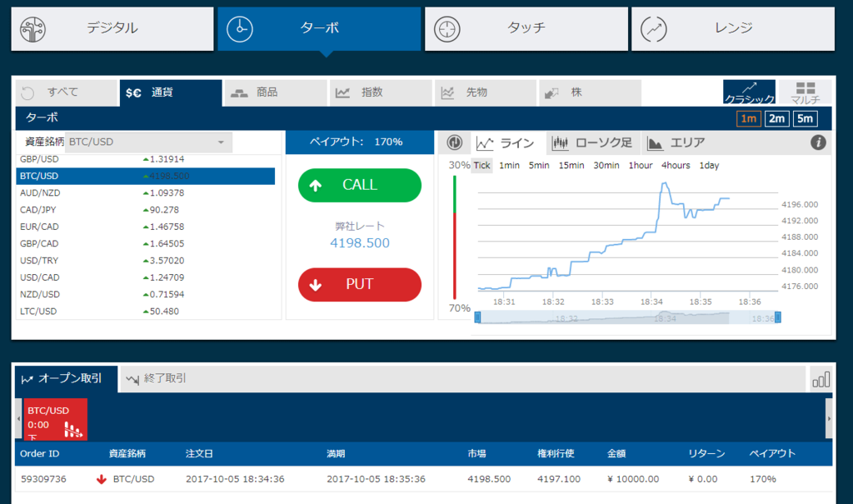
Task: Open chart info icon
Action: click(x=818, y=142)
